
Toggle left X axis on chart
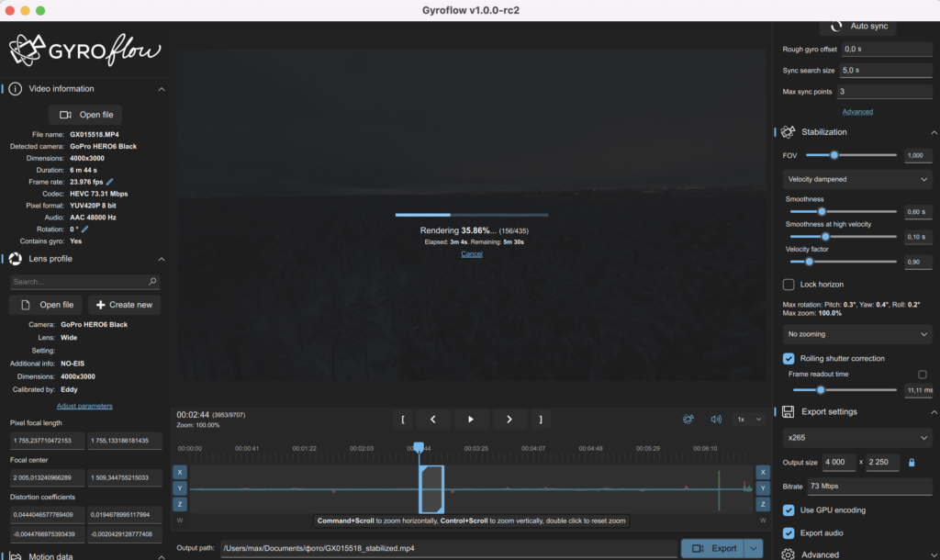(179, 472)
